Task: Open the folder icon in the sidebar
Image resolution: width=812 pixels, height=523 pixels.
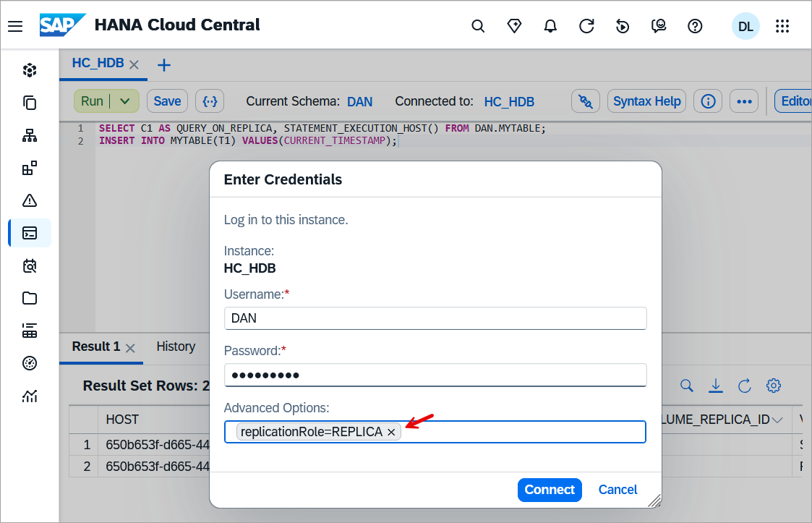Action: [30, 298]
